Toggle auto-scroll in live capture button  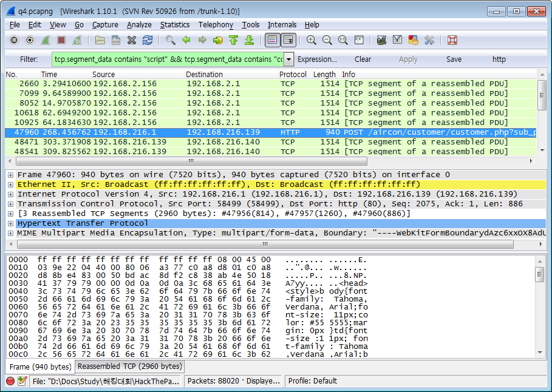point(288,40)
